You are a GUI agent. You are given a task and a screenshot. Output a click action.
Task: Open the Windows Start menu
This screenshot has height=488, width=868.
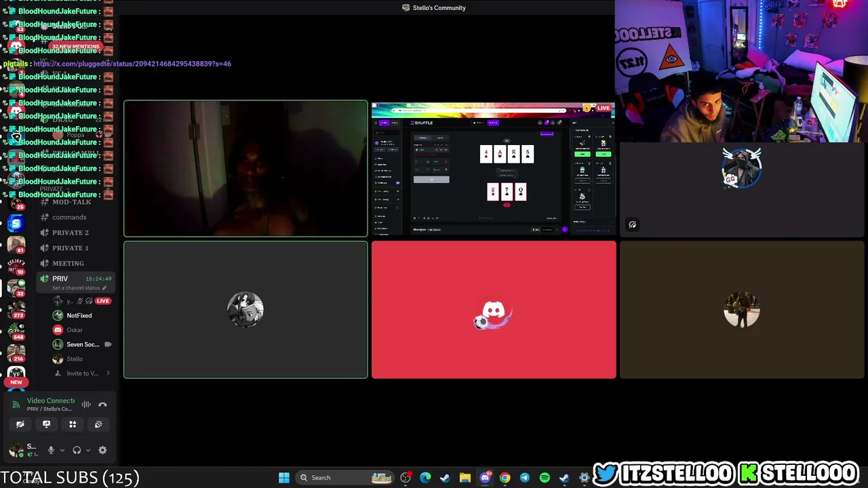tap(284, 478)
